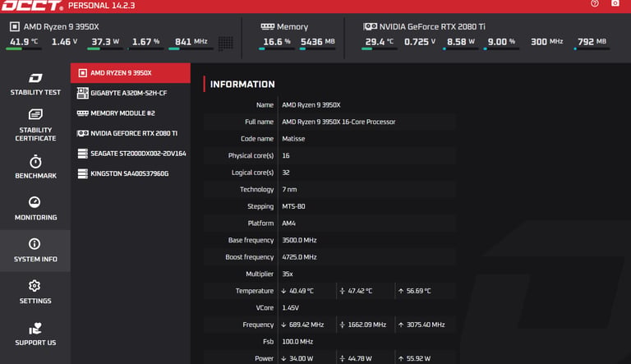Click CPU power 37.3 W bar
631x364 pixels.
105,48
